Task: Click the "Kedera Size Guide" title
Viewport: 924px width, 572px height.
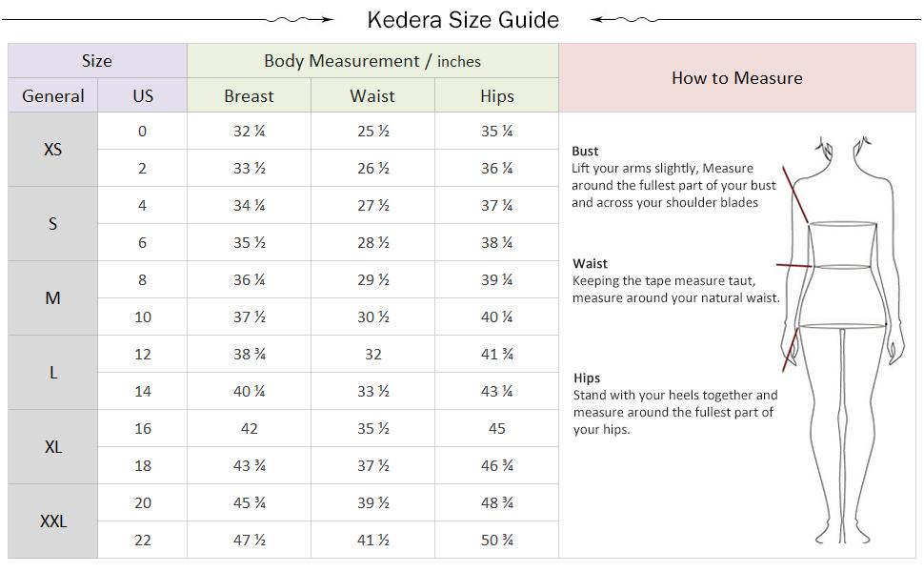Action: tap(463, 20)
